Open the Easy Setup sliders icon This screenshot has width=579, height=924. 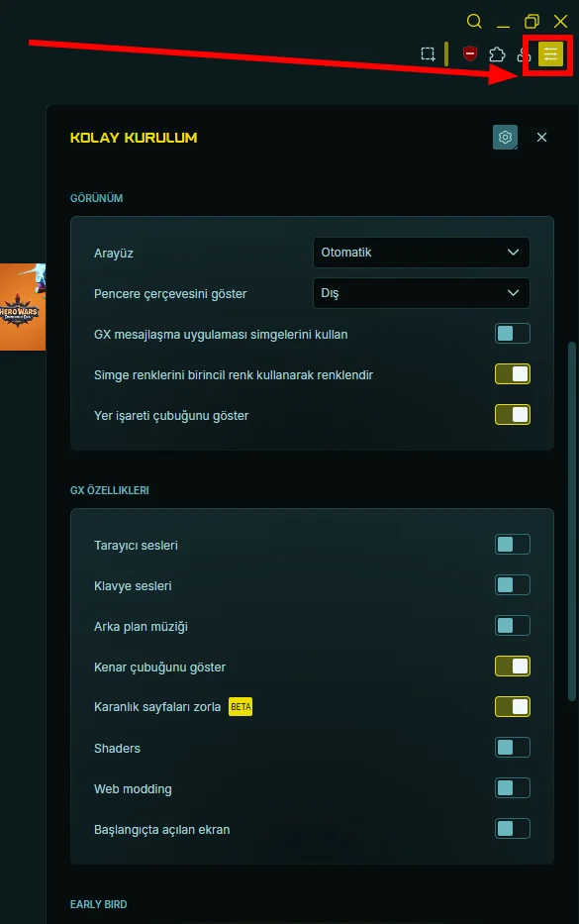[x=550, y=54]
